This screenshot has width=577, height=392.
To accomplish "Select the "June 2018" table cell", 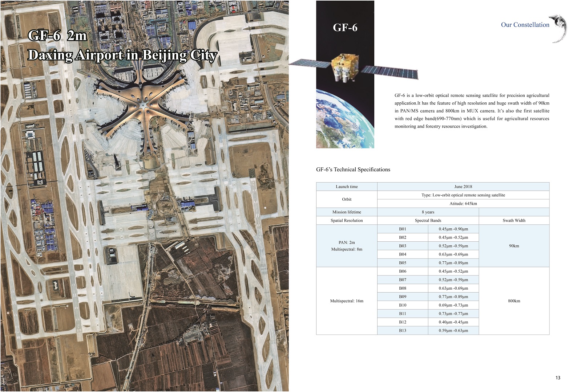I will (x=463, y=187).
